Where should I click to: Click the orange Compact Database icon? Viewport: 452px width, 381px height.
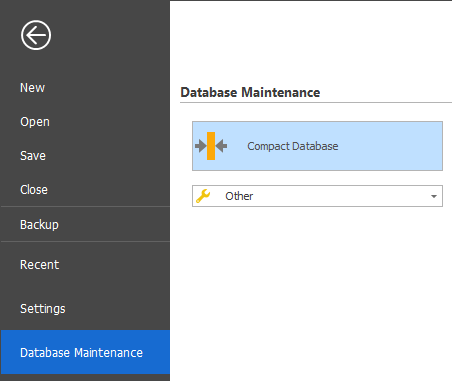click(x=211, y=146)
